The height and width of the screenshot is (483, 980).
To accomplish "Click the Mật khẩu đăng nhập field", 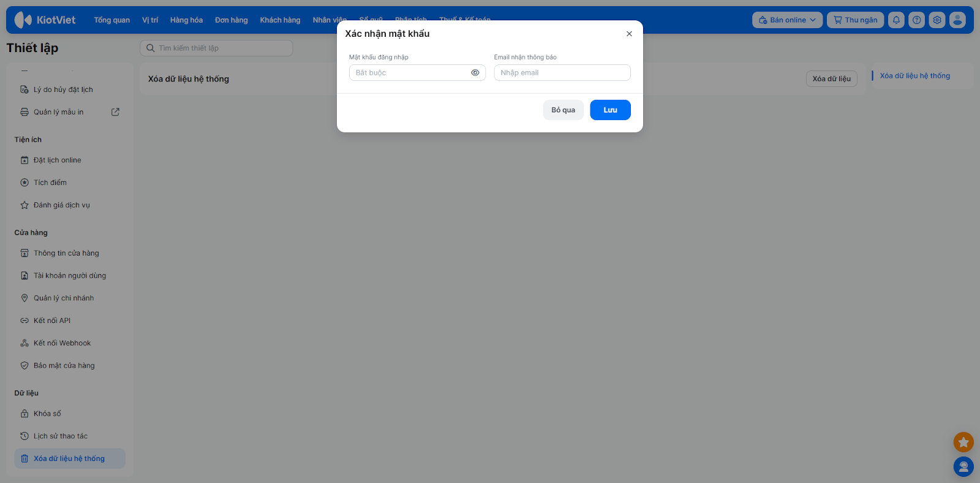I will coord(417,72).
